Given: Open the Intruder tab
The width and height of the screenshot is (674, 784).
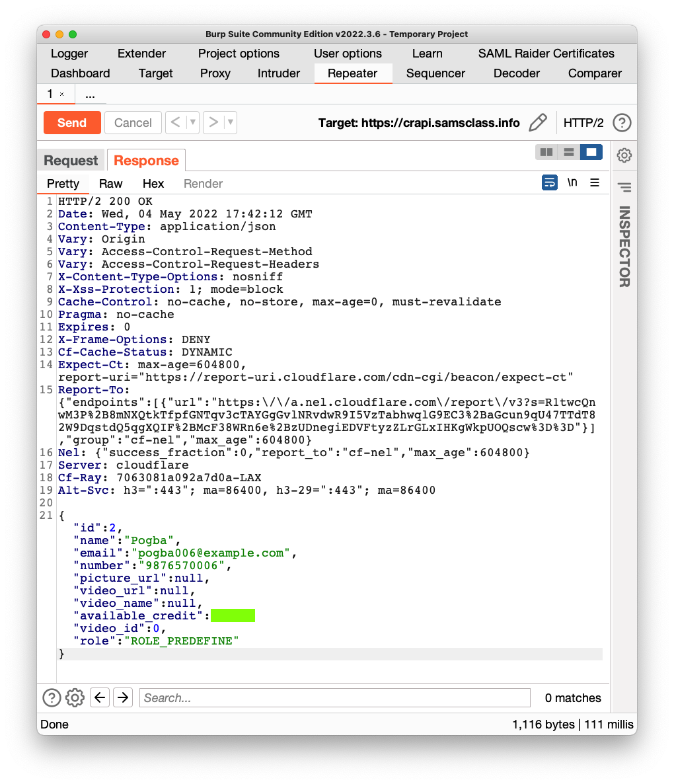Looking at the screenshot, I should tap(278, 73).
